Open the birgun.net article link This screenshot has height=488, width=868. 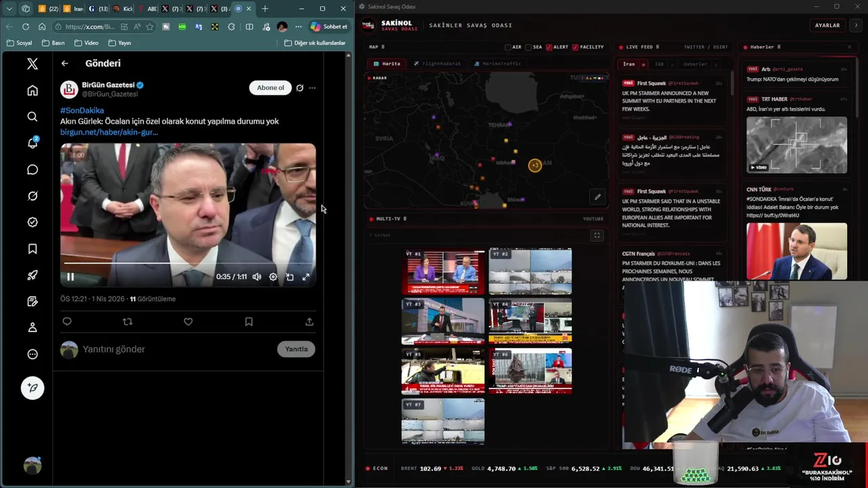[x=109, y=132]
